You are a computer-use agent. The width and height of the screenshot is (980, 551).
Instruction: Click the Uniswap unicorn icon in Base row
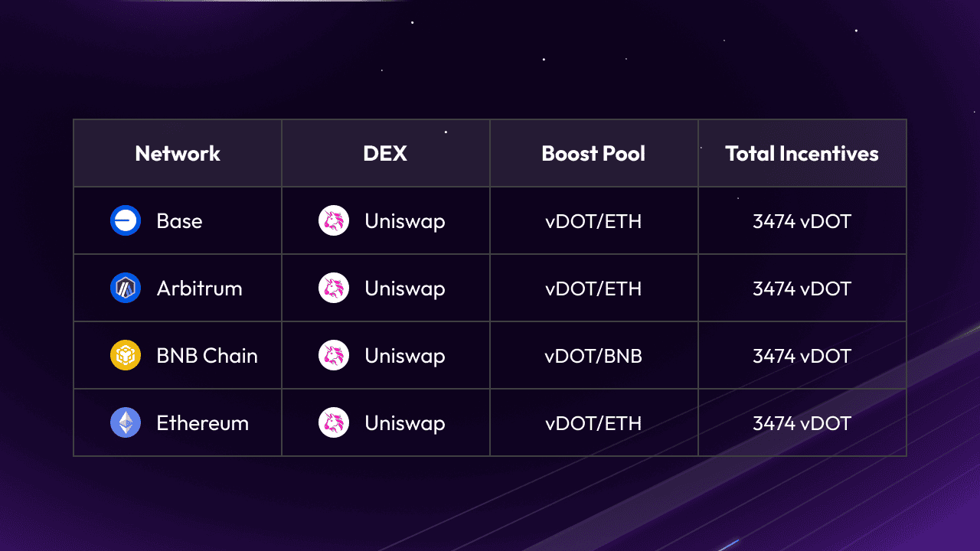click(334, 221)
